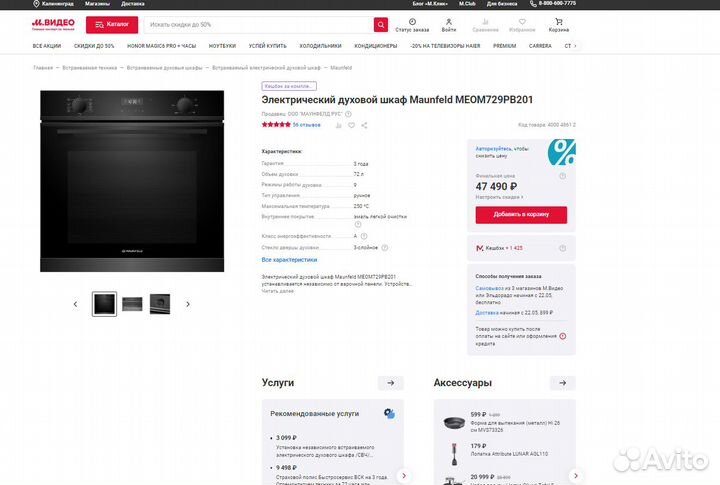Screen dimensions: 720x485
Task: Show info on внутреннее покрытие question mark
Action: (358, 225)
